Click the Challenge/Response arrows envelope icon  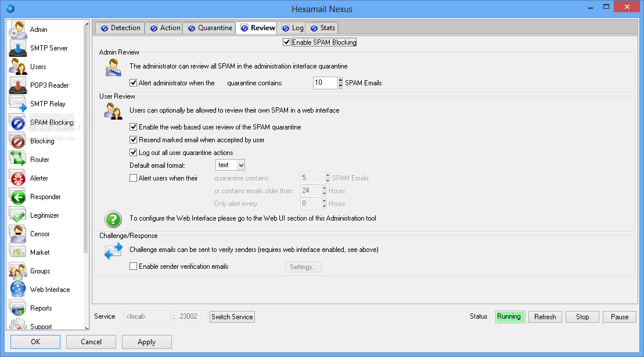click(x=113, y=251)
